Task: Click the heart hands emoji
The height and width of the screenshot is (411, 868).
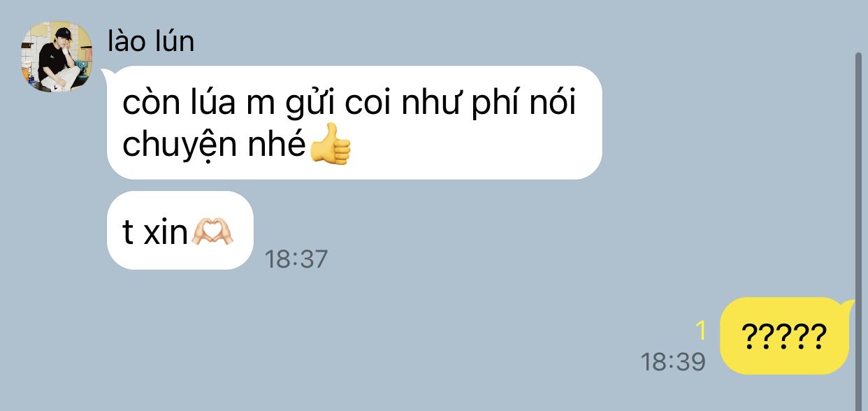Action: (x=213, y=231)
